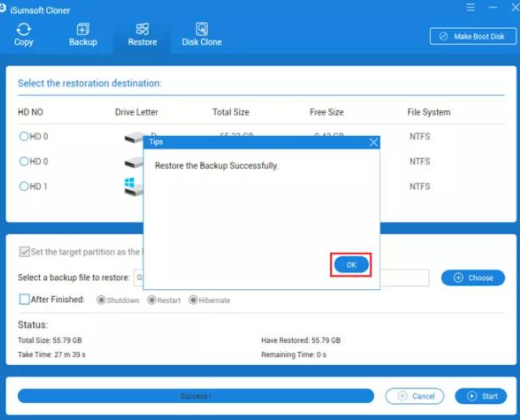Screen dimensions: 520x420
Task: Click the Make Boot Disk button
Action: 472,36
